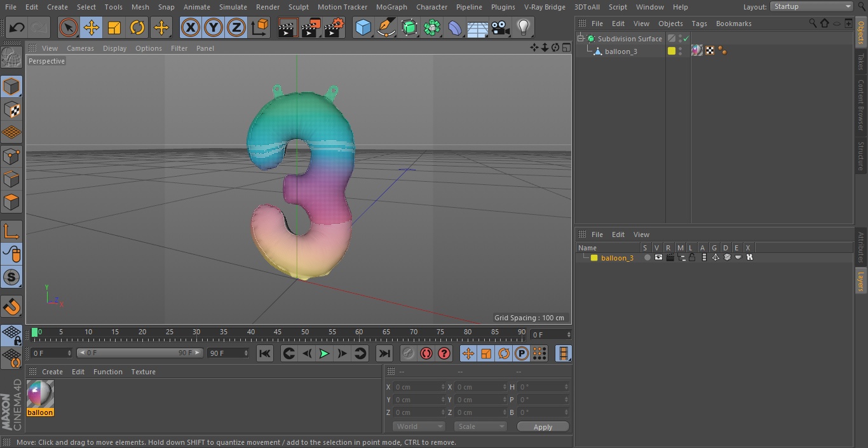Click Render to Picture Viewer icon
The image size is (868, 448).
311,27
